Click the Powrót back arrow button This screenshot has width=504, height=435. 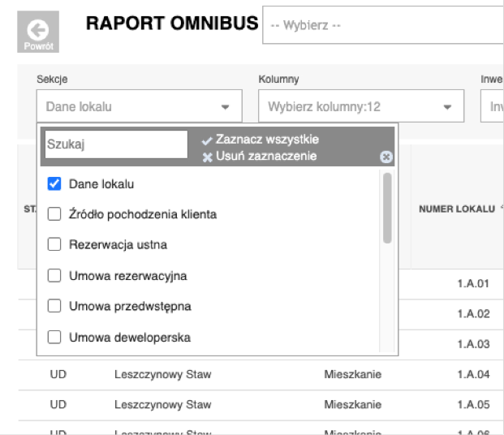38,32
